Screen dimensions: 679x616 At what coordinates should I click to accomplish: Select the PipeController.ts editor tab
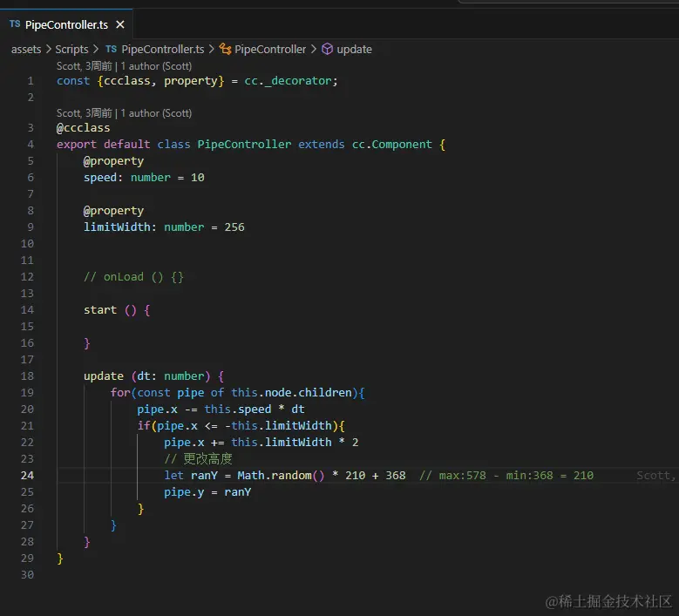(x=66, y=24)
